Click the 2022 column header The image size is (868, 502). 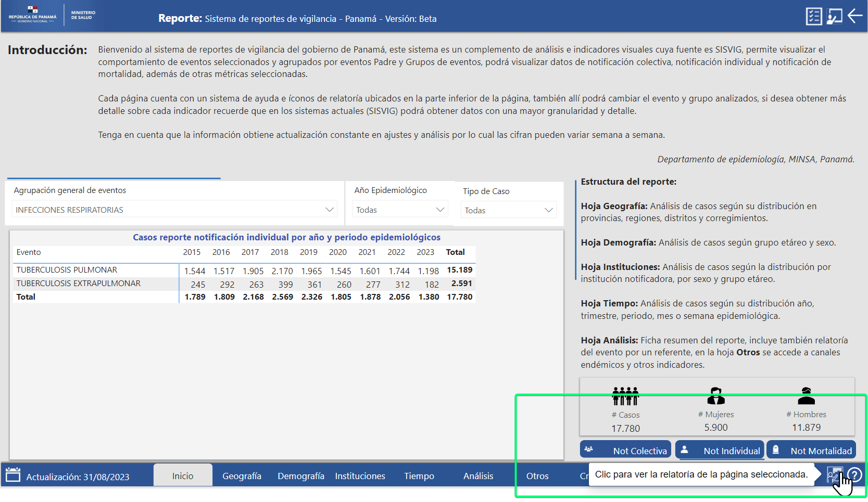(396, 252)
